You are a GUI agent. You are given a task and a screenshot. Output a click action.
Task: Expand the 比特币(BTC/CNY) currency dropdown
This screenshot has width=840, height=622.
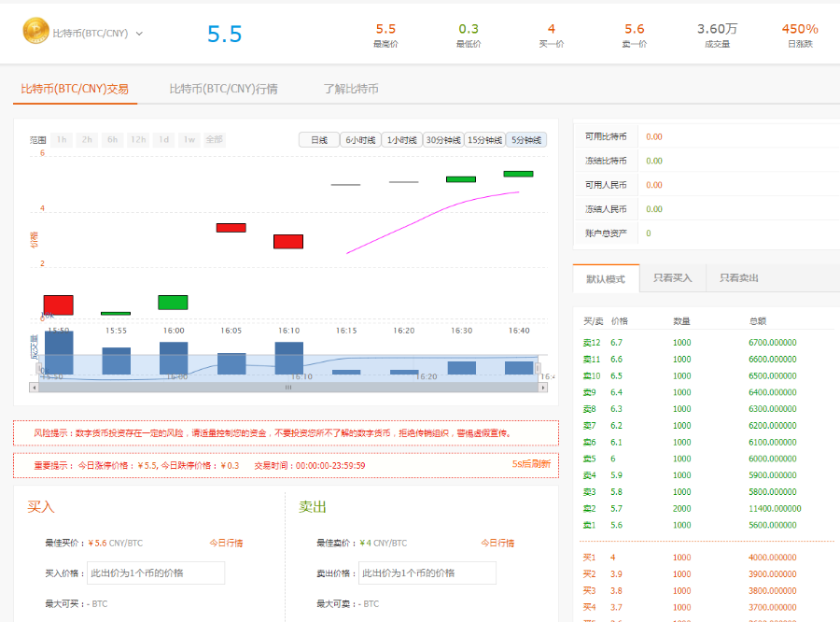139,34
